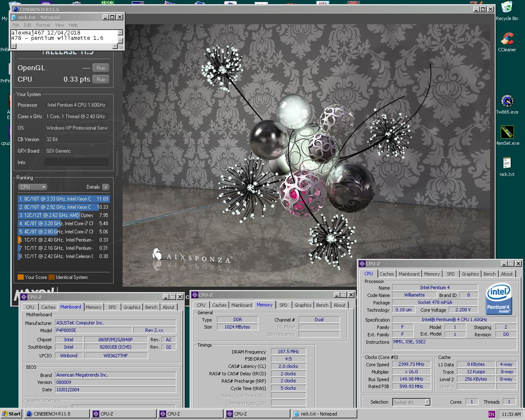The width and height of the screenshot is (525, 420).
Task: Click the CPU-Z CPU window title icon
Action: 362,264
